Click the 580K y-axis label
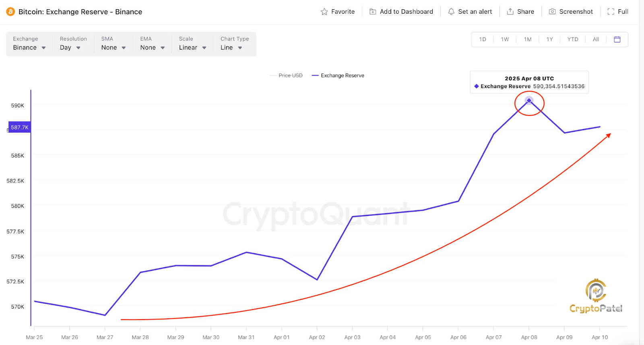This screenshot has height=345, width=644. [18, 206]
